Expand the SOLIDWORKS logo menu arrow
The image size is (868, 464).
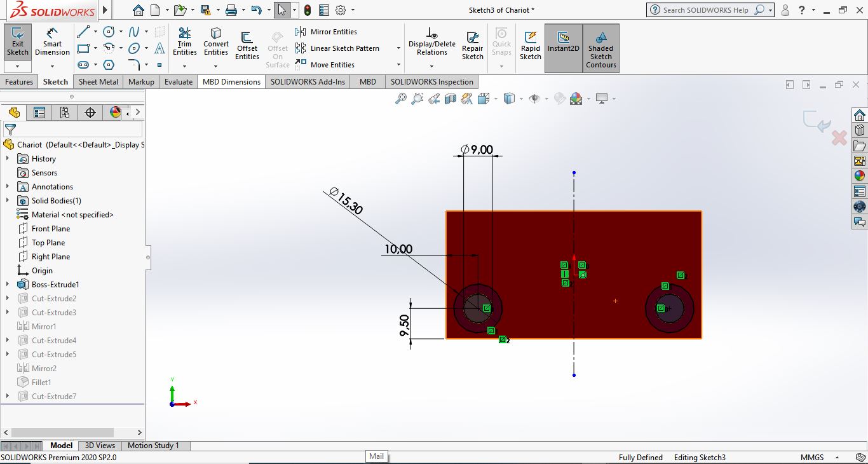coord(105,10)
